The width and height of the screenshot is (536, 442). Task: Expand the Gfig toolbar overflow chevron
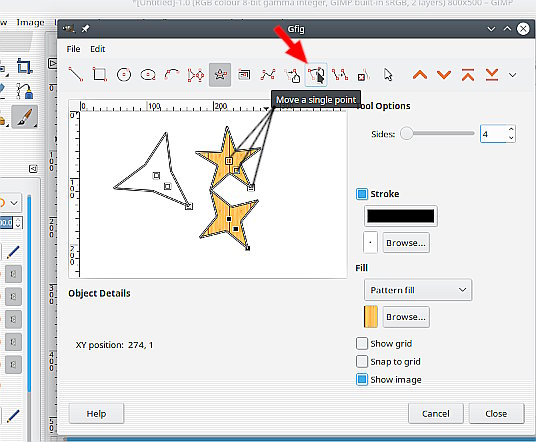click(x=512, y=75)
